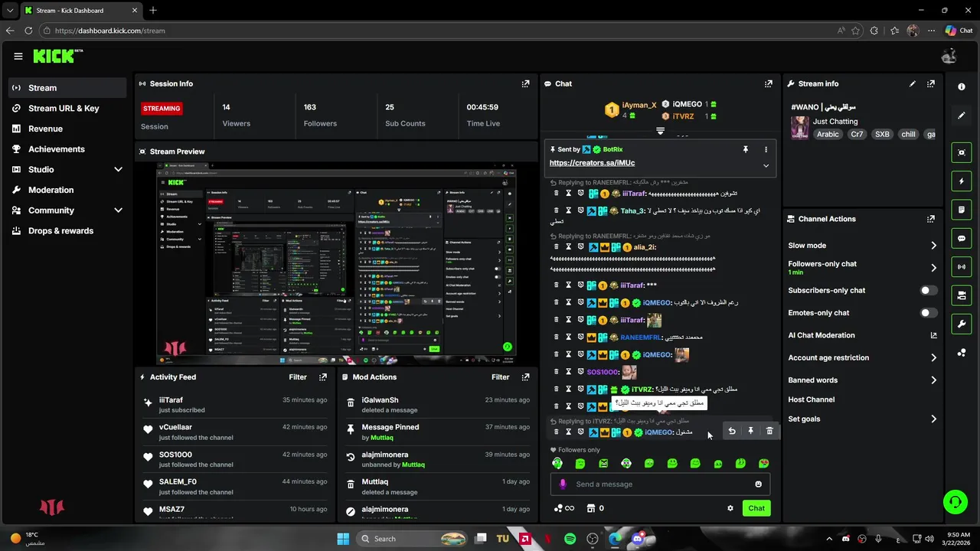The height and width of the screenshot is (551, 980).
Task: Collapse the pinned message chevron
Action: 766,165
